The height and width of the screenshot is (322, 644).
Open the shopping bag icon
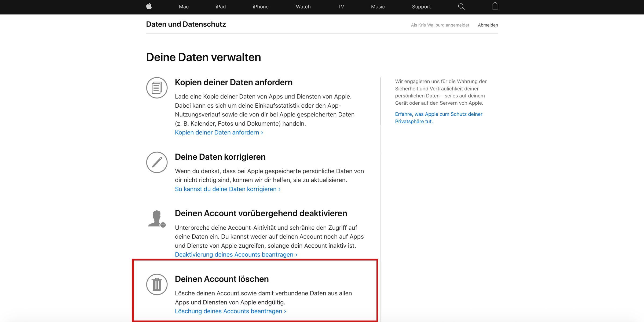495,6
